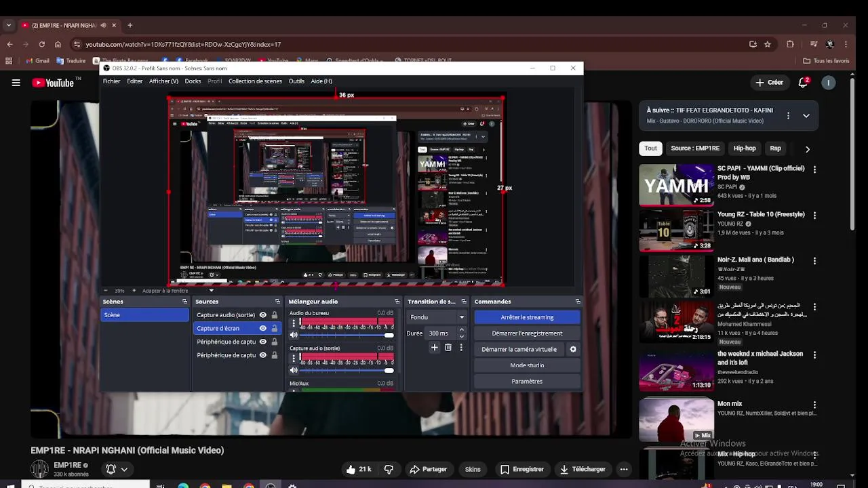Open YouTube notifications bell
The width and height of the screenshot is (868, 488).
803,82
